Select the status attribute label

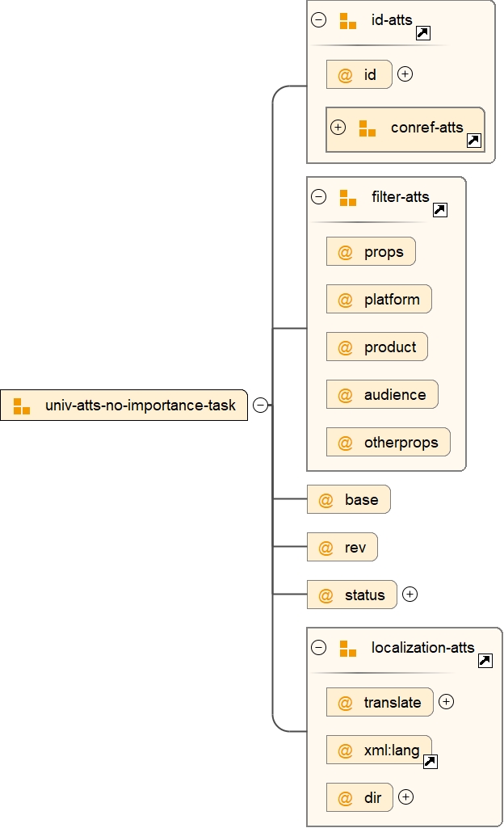(365, 595)
